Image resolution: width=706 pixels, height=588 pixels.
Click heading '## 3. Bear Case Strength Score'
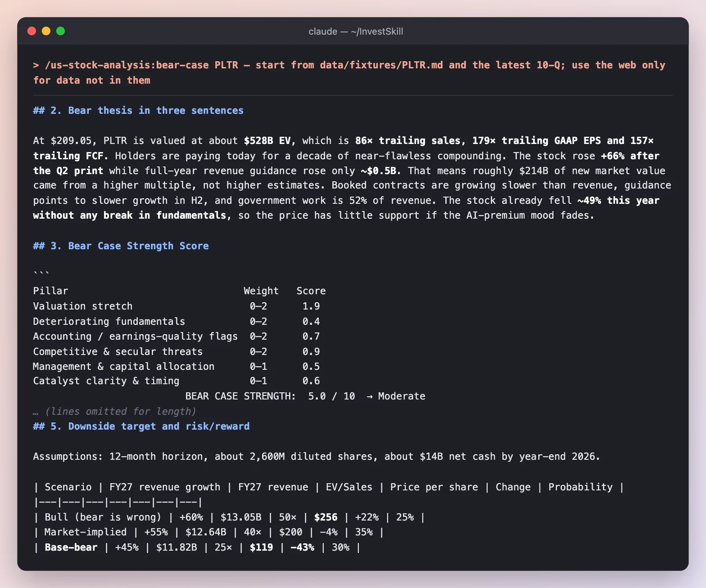coord(121,246)
